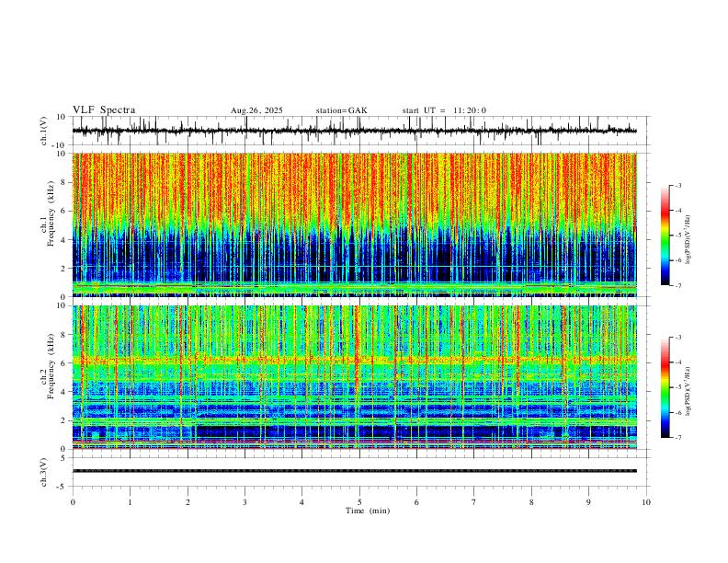Image resolution: width=728 pixels, height=563 pixels.
Task: Click time axis tick label "2"
Action: pyautogui.click(x=188, y=502)
